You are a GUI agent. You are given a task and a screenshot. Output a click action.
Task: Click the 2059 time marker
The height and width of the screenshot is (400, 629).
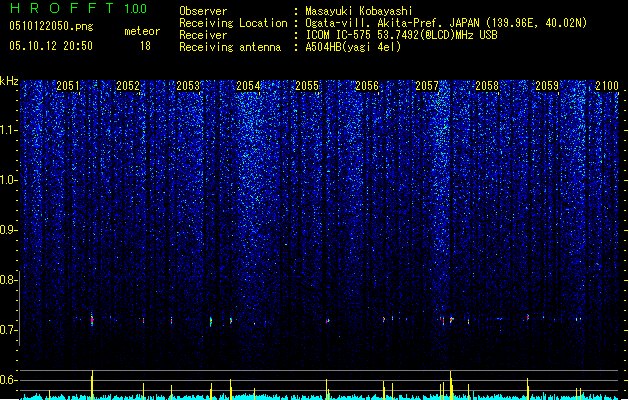coord(547,86)
